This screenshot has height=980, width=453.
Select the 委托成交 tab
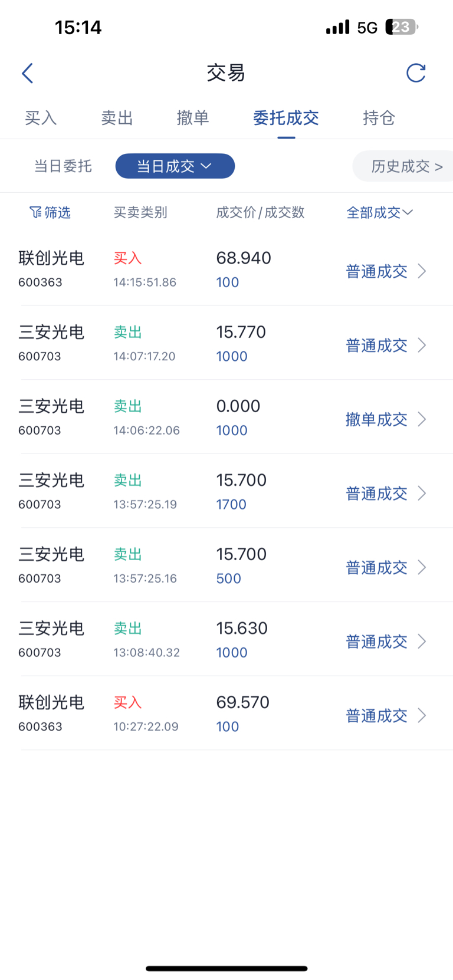click(x=285, y=118)
